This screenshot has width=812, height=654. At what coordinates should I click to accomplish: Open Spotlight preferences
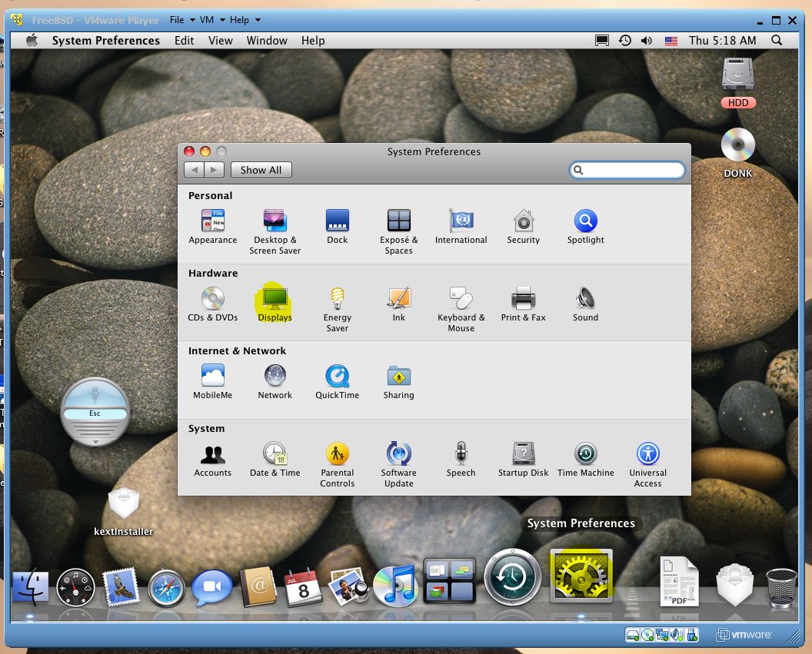click(586, 226)
